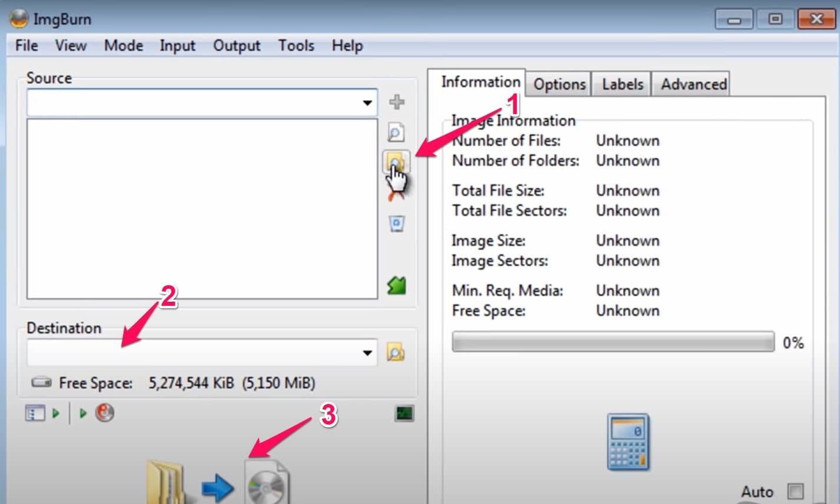The height and width of the screenshot is (504, 840).
Task: Open the Mode menu
Action: pos(124,46)
